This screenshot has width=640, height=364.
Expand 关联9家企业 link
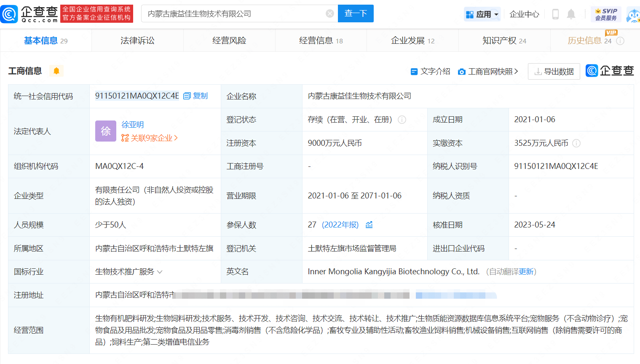(x=150, y=138)
